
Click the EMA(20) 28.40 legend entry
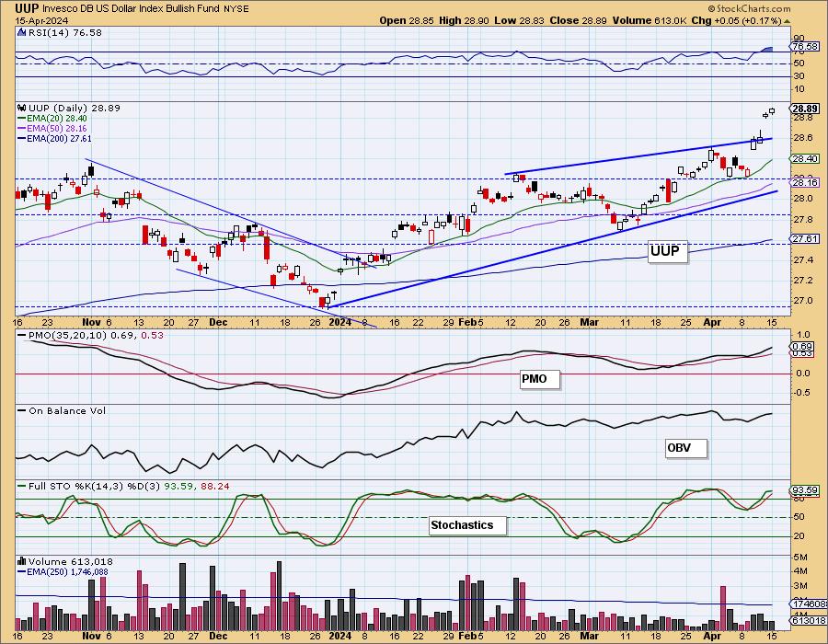[52, 119]
